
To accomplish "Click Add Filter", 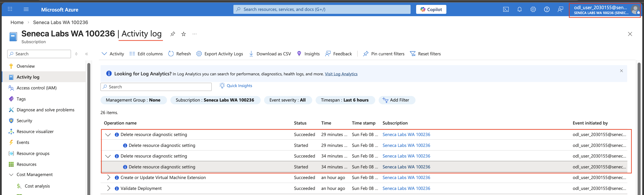I will pos(397,100).
